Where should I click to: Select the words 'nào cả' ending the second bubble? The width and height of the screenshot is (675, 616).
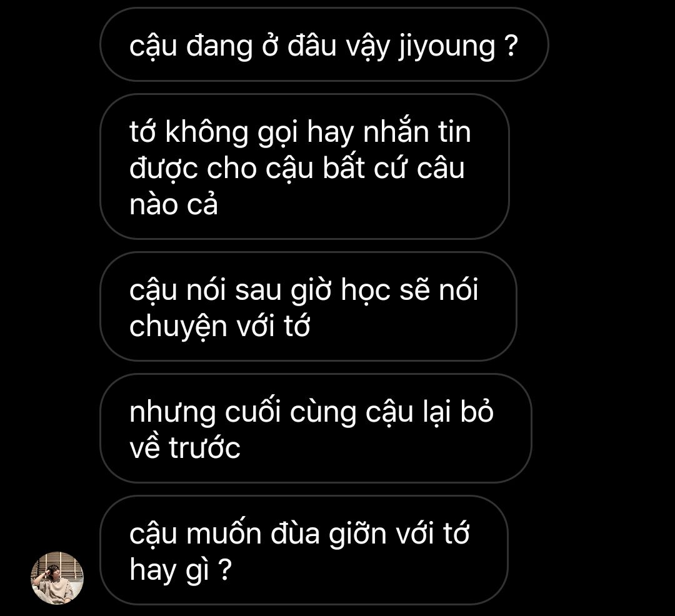tap(174, 205)
